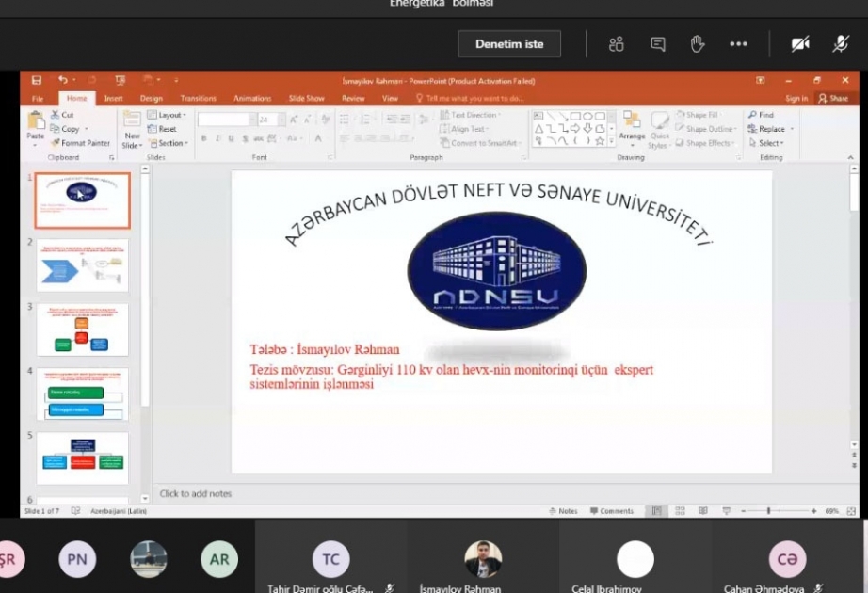Click the Tell me what you want field
Screen dimensions: 868x593
click(471, 99)
